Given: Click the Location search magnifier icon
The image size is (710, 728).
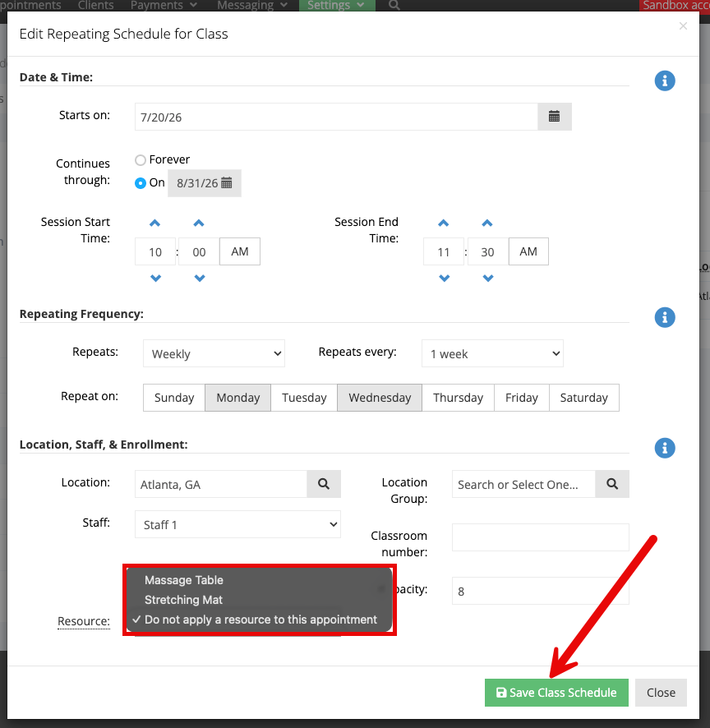Looking at the screenshot, I should pos(324,484).
